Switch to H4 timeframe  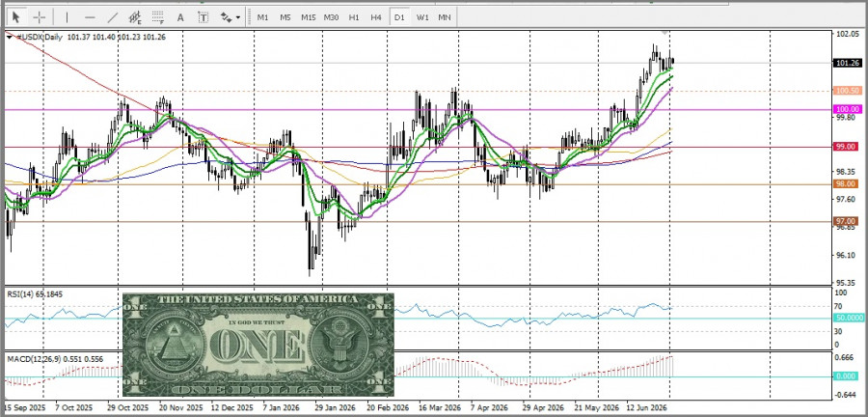click(x=376, y=17)
